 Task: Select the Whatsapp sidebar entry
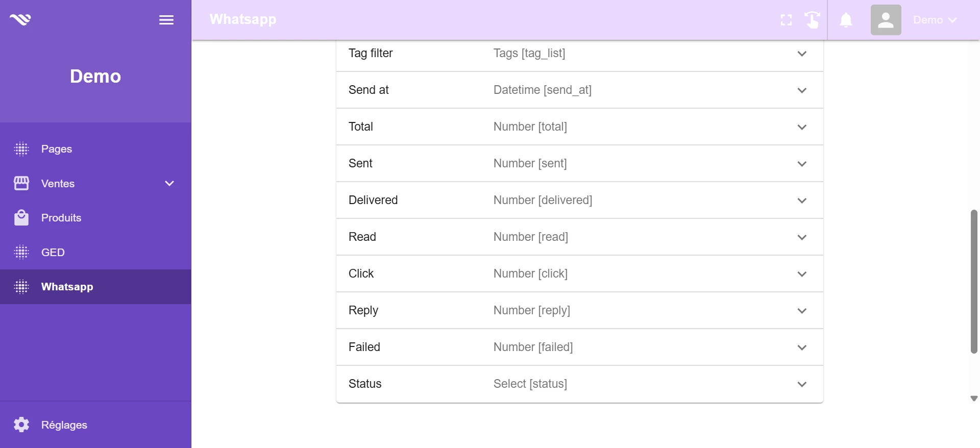click(x=67, y=287)
